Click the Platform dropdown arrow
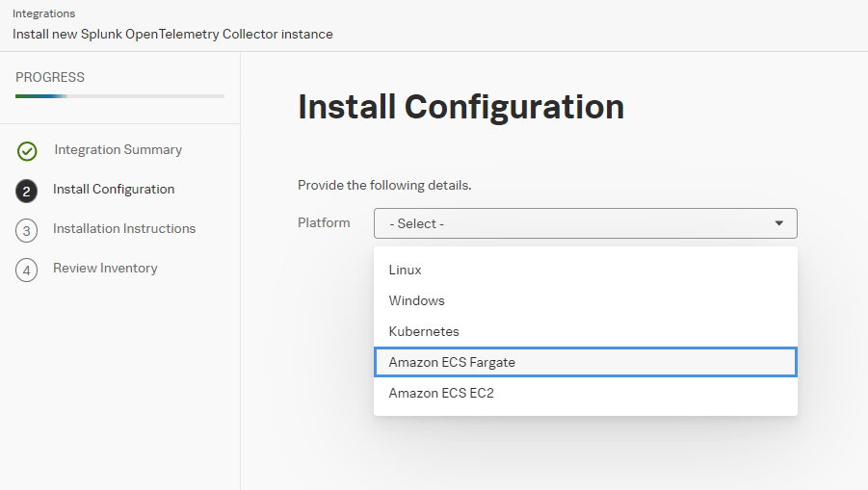868x490 pixels. click(x=778, y=223)
